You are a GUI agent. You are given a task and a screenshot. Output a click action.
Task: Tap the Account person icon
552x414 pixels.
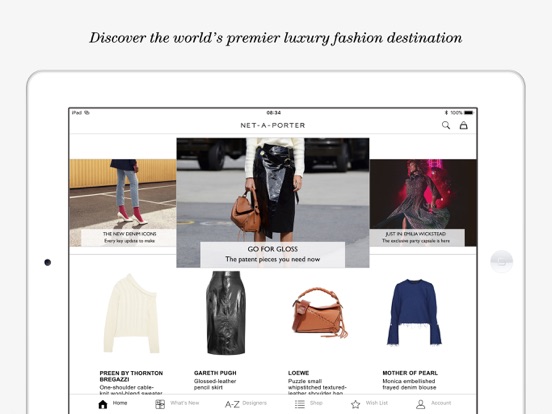click(420, 404)
